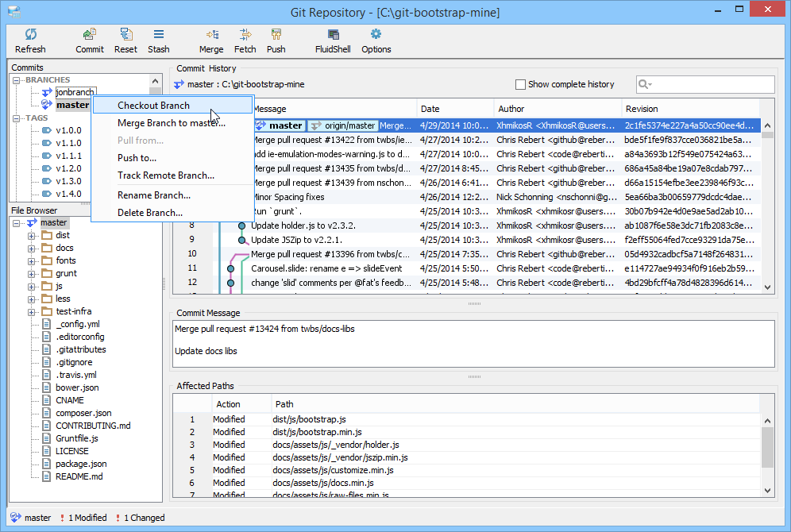The image size is (791, 532).
Task: Click the Reset toolbar icon
Action: [x=125, y=34]
